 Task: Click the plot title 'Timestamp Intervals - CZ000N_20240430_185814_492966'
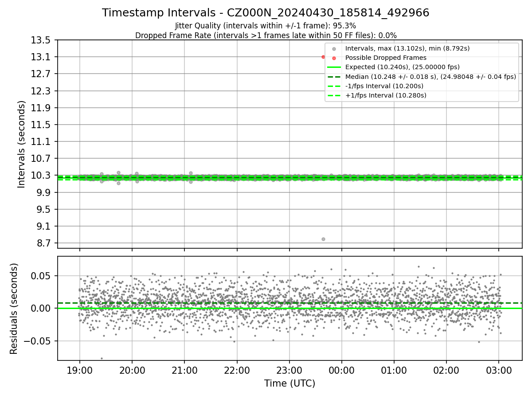266,13
